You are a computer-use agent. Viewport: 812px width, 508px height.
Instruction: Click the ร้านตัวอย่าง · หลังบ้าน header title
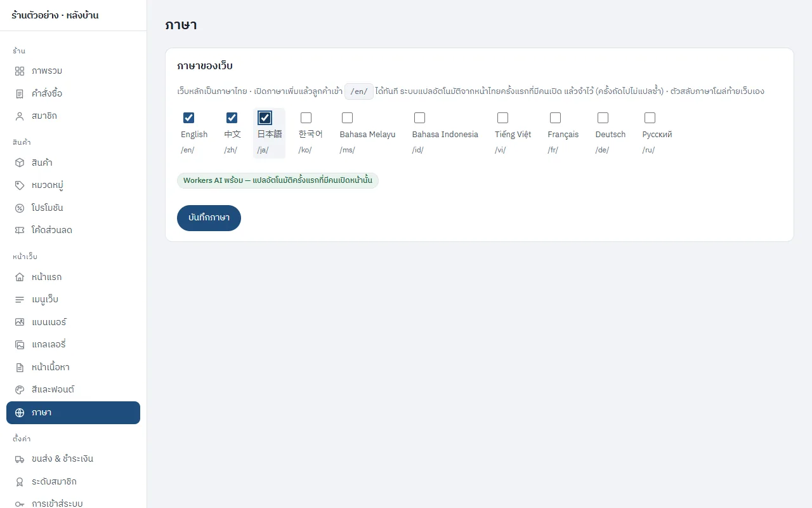55,15
